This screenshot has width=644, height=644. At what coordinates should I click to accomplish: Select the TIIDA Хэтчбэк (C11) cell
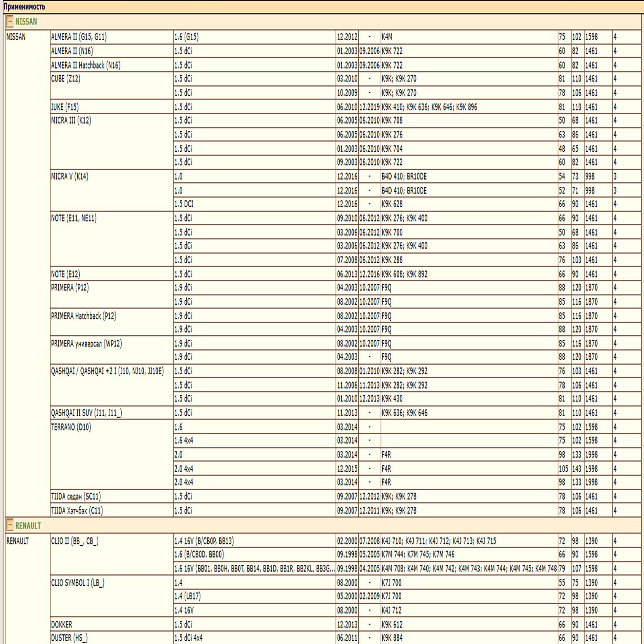click(x=77, y=511)
